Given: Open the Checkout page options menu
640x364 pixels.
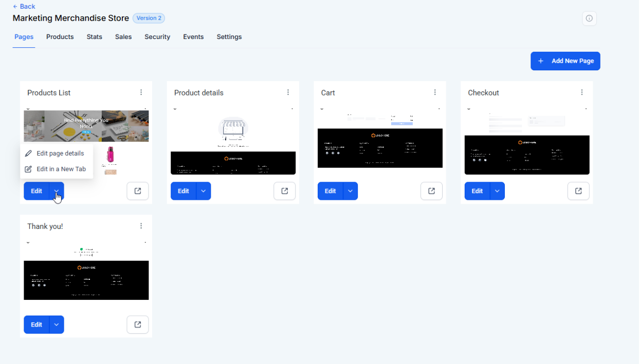Looking at the screenshot, I should coord(582,92).
